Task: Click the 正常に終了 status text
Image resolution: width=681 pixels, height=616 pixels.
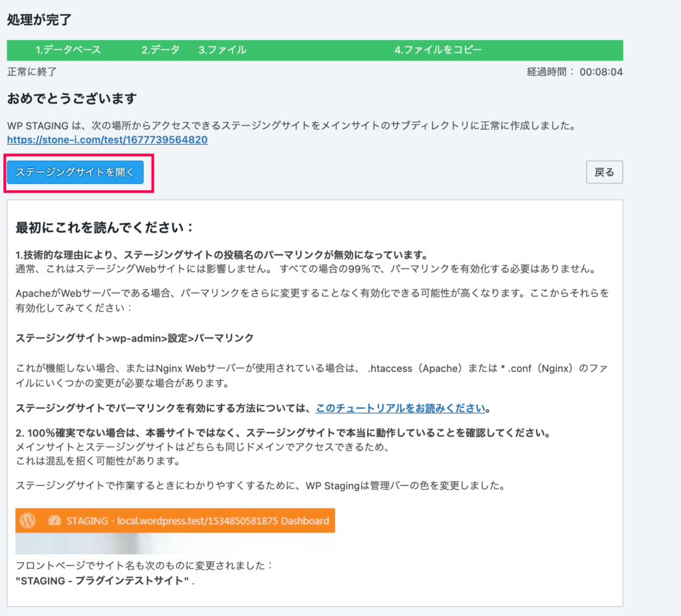Action: pos(32,72)
